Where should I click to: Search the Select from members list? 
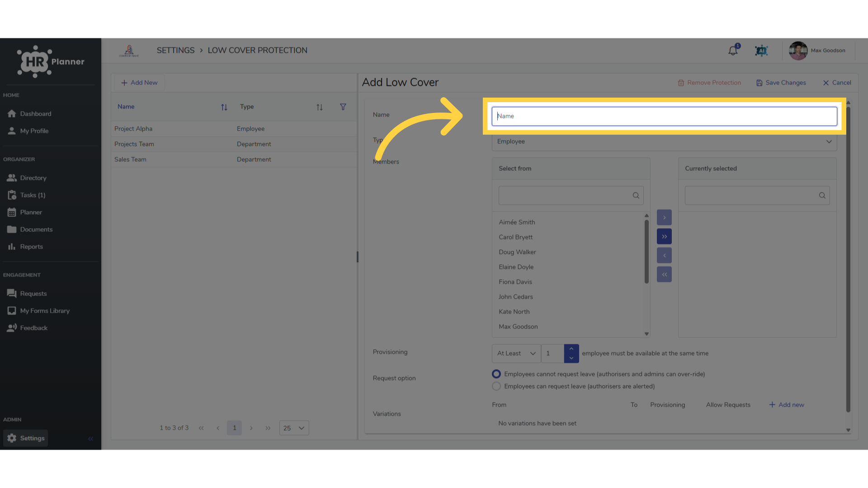click(x=571, y=195)
